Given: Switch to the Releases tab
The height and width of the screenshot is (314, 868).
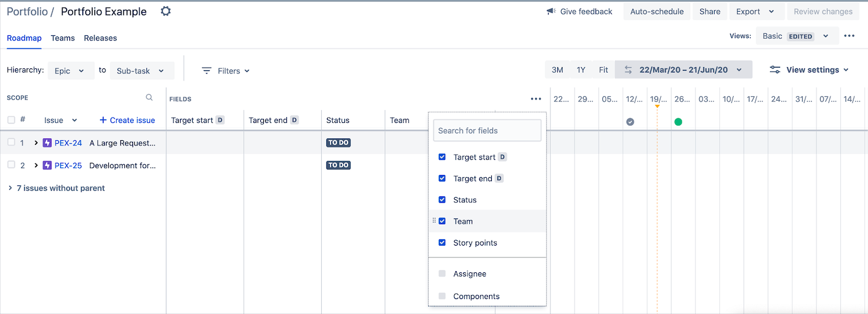Looking at the screenshot, I should click(100, 38).
